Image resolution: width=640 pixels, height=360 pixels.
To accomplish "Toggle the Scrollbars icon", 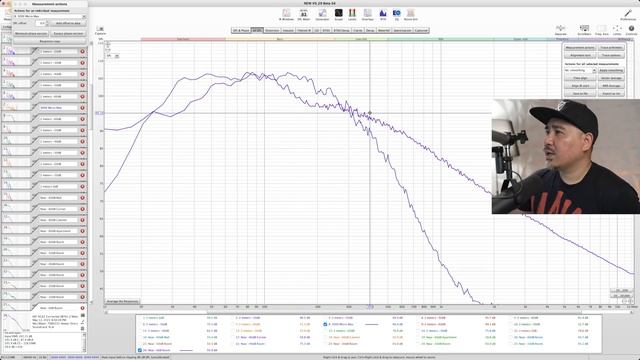I will click(584, 29).
